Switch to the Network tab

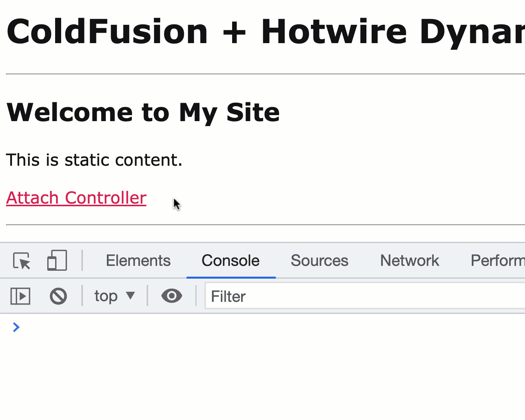click(x=409, y=260)
